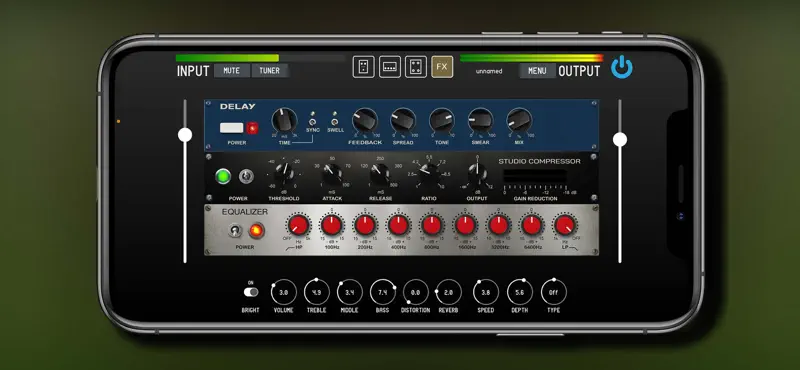Select the FX view icon
800x370 pixels.
(442, 67)
